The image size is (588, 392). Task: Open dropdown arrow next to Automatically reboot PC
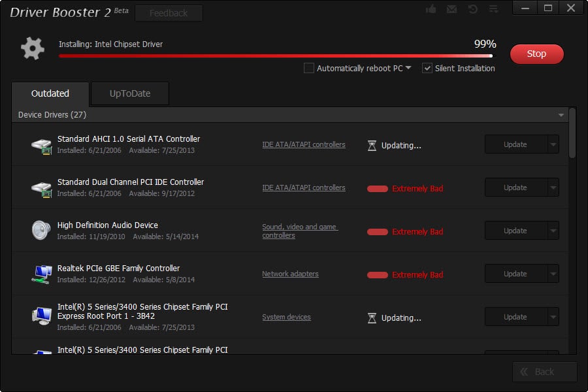click(408, 68)
